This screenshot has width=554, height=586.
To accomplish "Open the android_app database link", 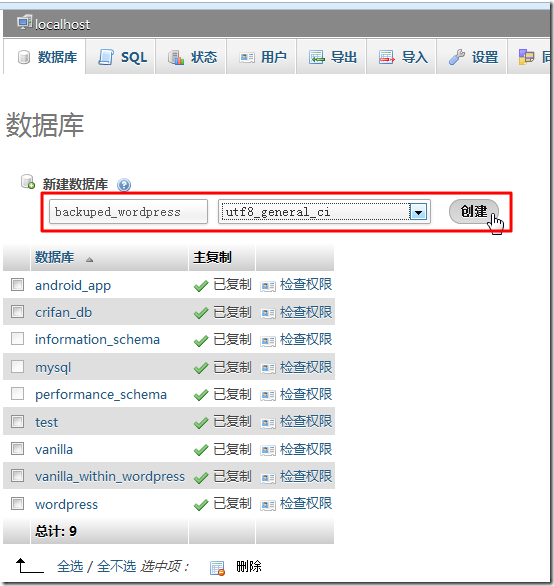I will [73, 286].
